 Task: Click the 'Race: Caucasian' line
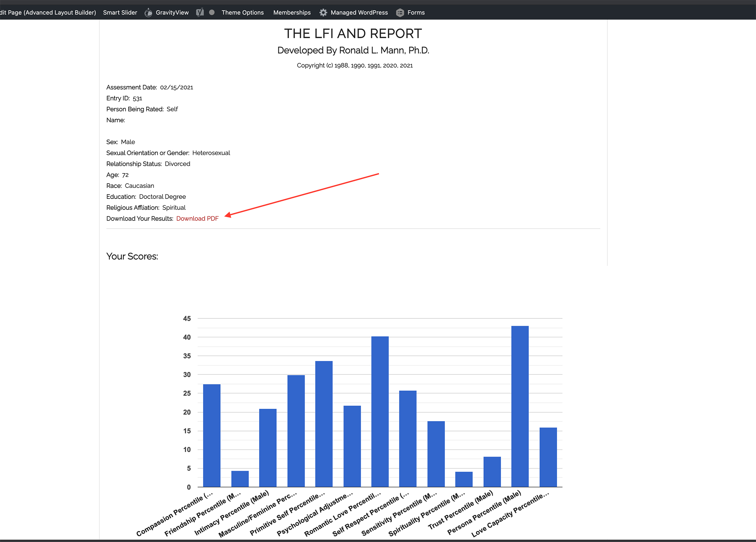tap(130, 186)
